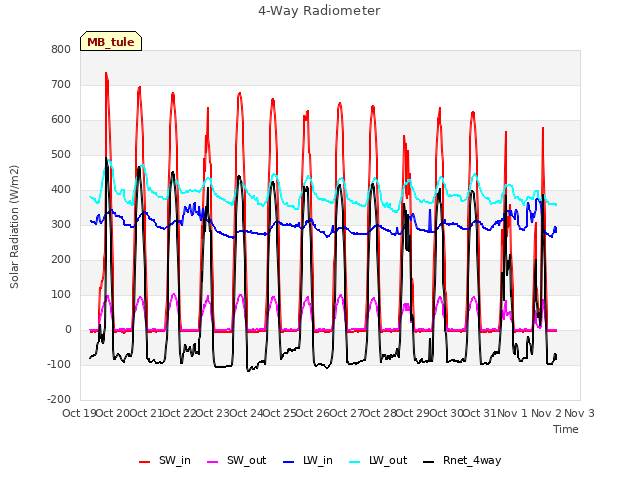Click the Oct 20 x-axis label
This screenshot has height=480, width=640.
[113, 413]
